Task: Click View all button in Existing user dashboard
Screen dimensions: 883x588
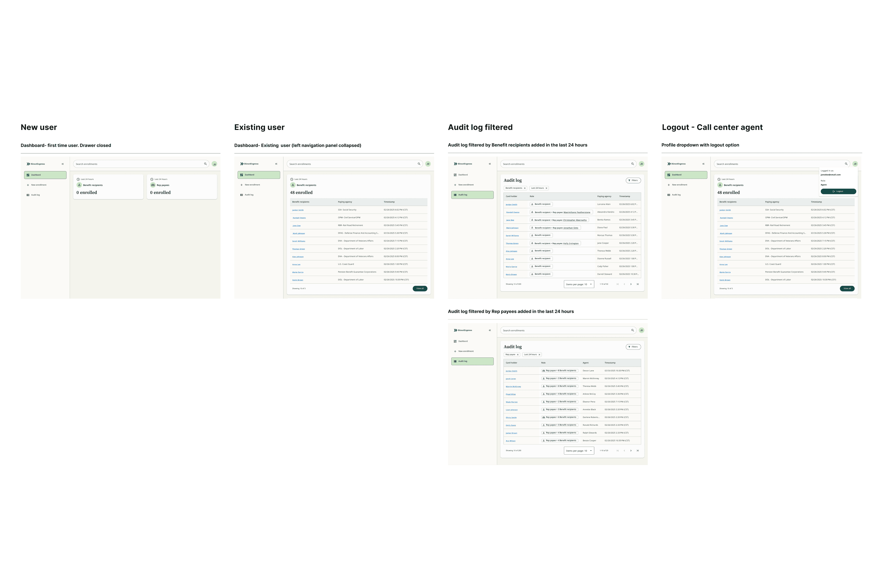Action: point(420,289)
